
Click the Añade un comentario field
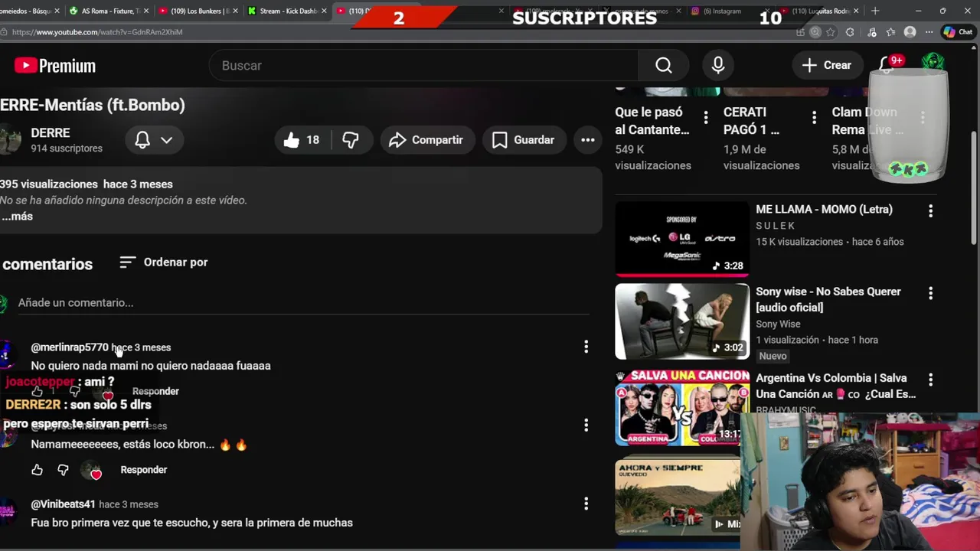click(x=303, y=303)
